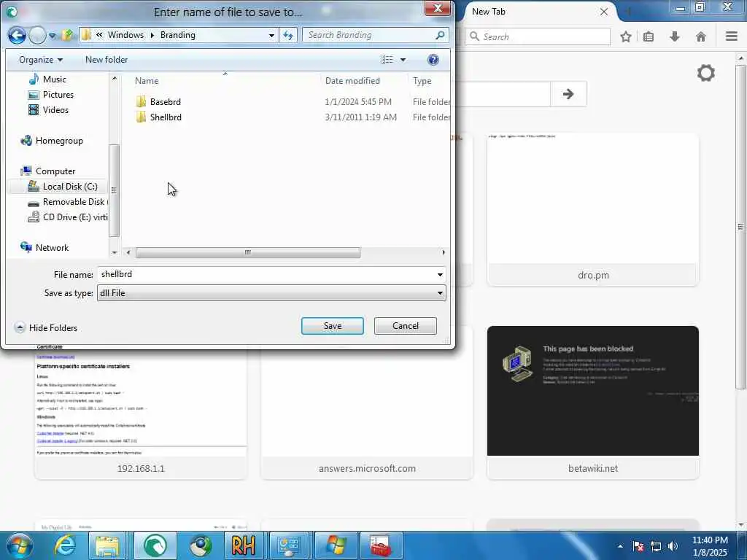Open Save as type dropdown
Image resolution: width=747 pixels, height=560 pixels.
coord(271,293)
